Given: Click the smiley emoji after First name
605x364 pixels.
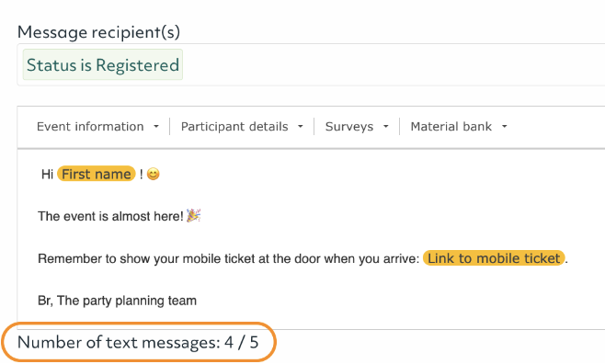Looking at the screenshot, I should coord(154,174).
